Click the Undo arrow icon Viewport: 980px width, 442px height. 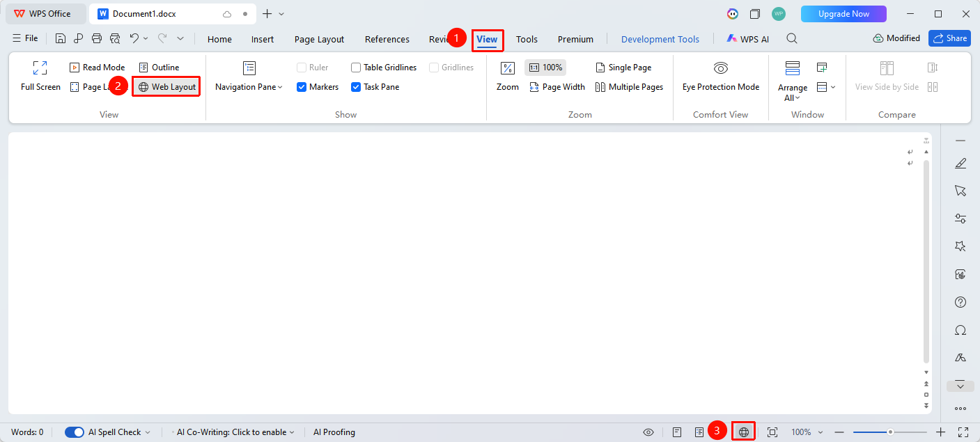point(134,39)
